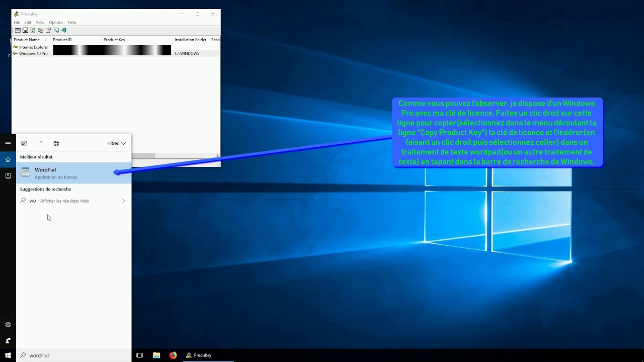This screenshot has width=644, height=362.
Task: Open the Edit menu in ProduKey
Action: [28, 23]
